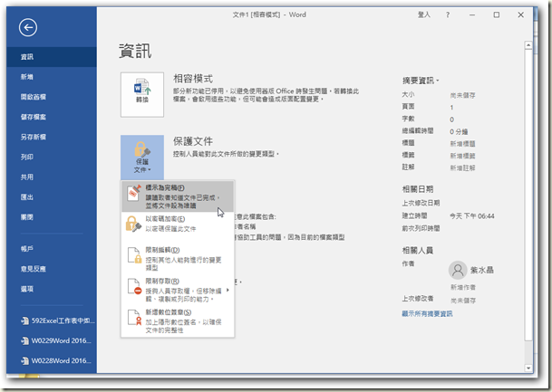The image size is (552, 392).
Task: Click scrollbar up arrow in info pane
Action: click(x=528, y=45)
